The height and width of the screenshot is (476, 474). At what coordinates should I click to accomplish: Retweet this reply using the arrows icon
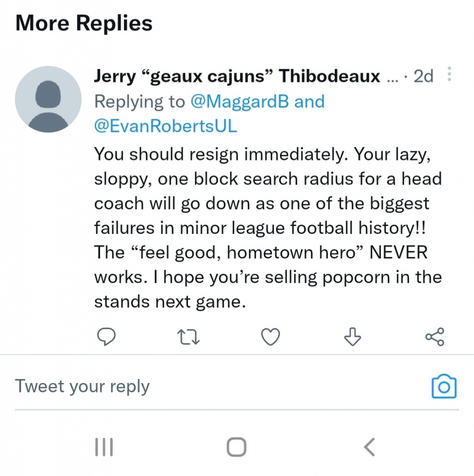[189, 337]
